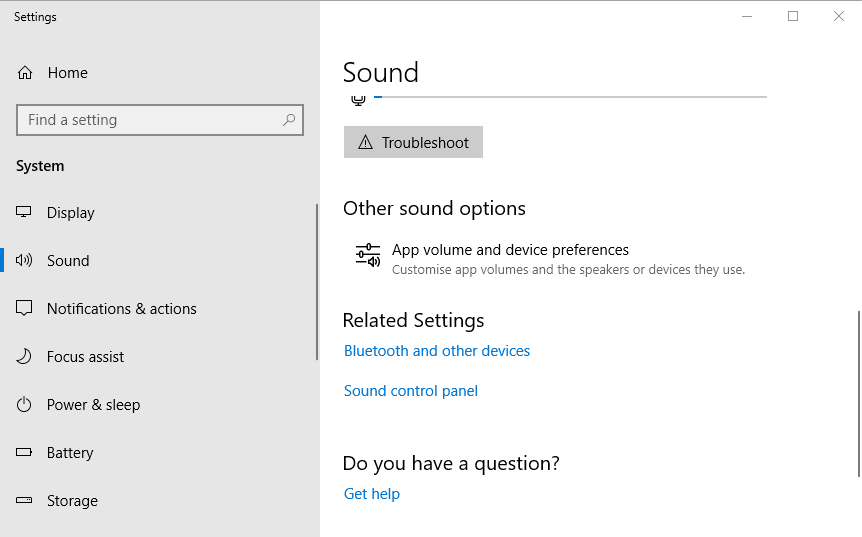Type in the Find a setting field
This screenshot has width=862, height=537.
[150, 120]
